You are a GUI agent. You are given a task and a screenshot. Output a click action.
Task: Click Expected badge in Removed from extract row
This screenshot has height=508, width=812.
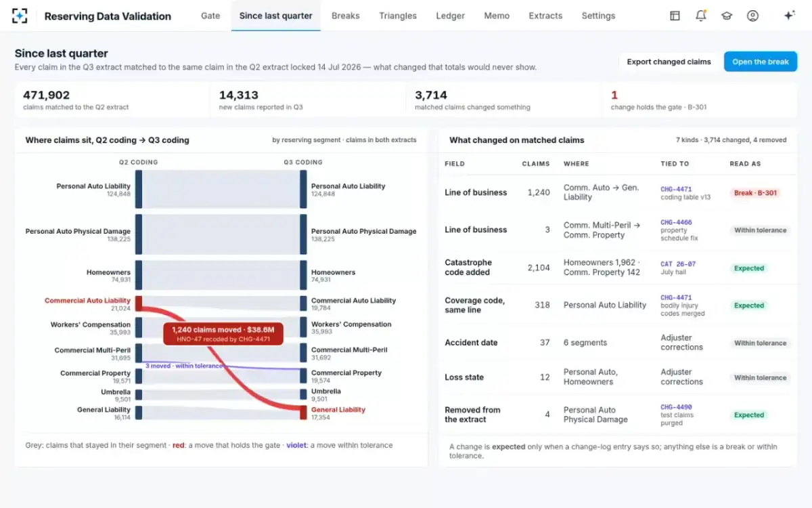click(749, 415)
